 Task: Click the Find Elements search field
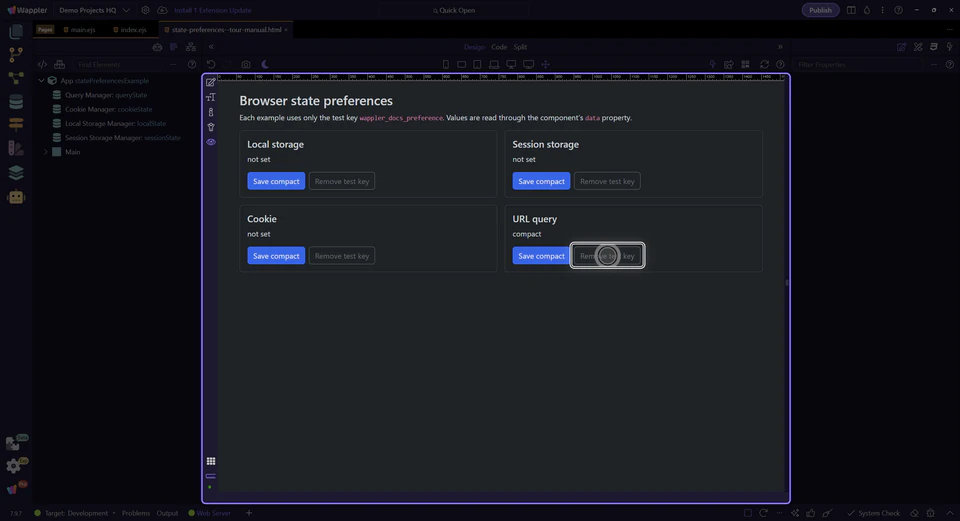pyautogui.click(x=120, y=64)
